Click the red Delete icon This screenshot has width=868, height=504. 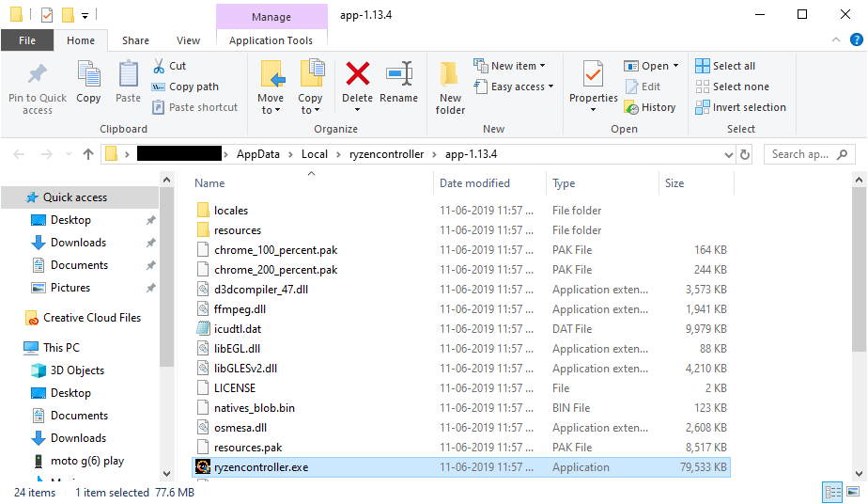358,73
